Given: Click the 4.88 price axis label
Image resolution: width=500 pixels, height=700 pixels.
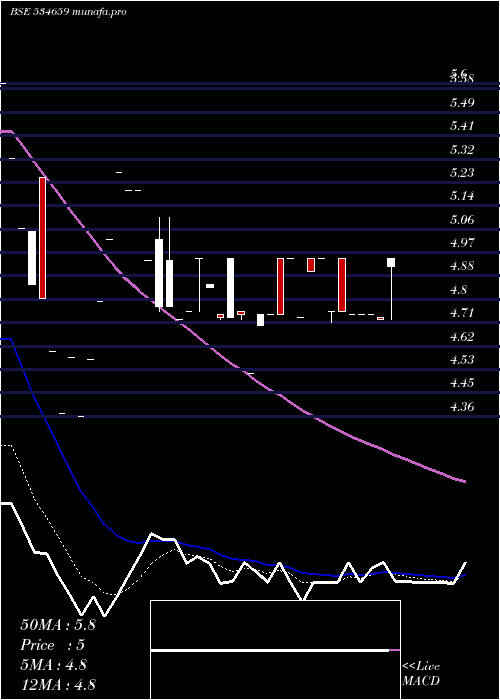Looking at the screenshot, I should 462,267.
